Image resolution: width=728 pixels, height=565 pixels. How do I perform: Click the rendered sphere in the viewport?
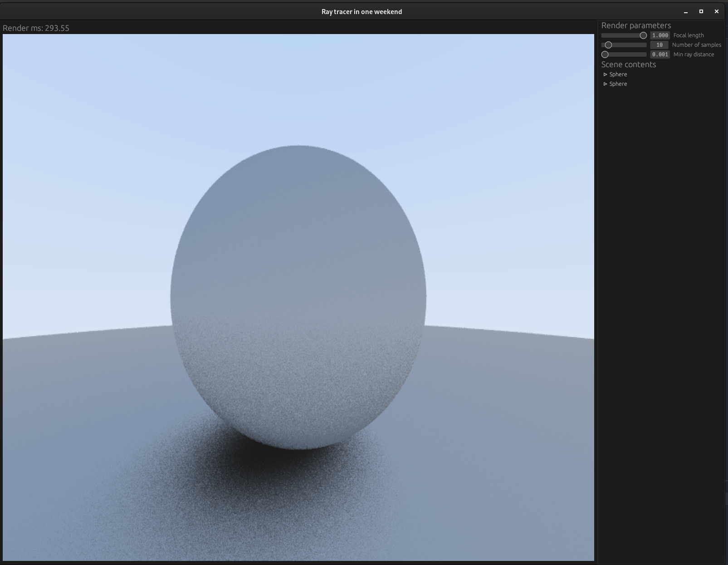coord(298,297)
